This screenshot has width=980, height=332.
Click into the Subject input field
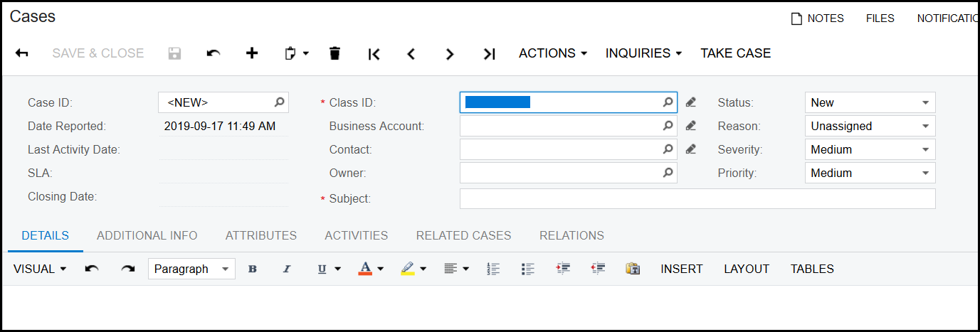point(697,199)
